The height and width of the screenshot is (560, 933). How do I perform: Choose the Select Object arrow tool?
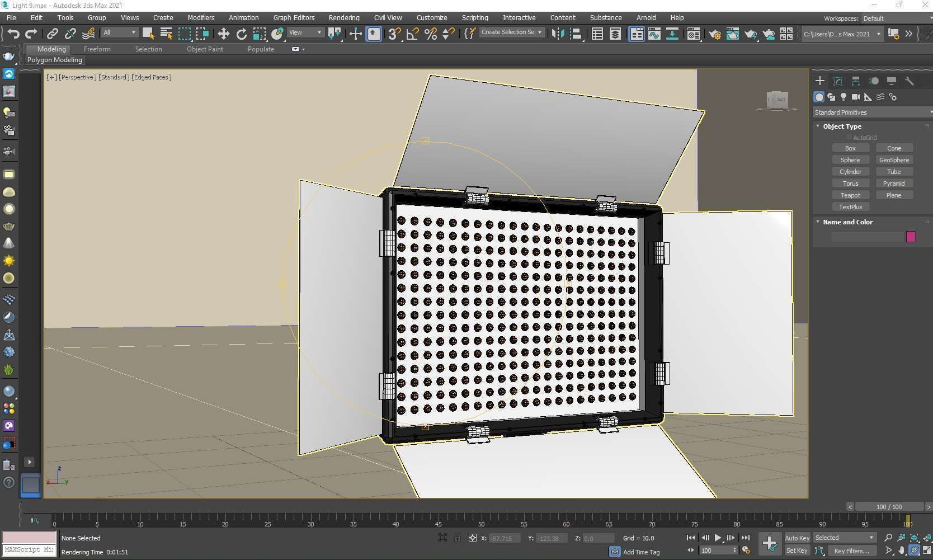tap(148, 34)
